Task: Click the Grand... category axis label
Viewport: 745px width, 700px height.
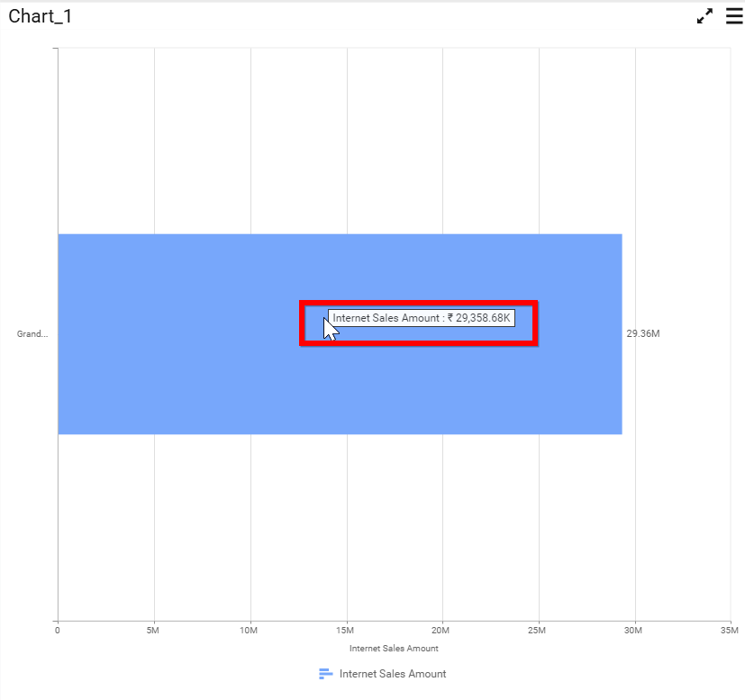Action: click(x=32, y=333)
